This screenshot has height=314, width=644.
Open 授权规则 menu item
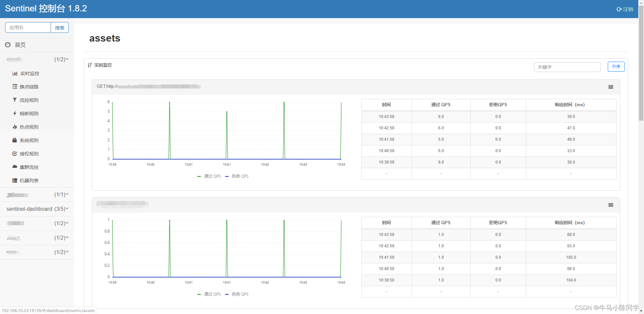[29, 154]
